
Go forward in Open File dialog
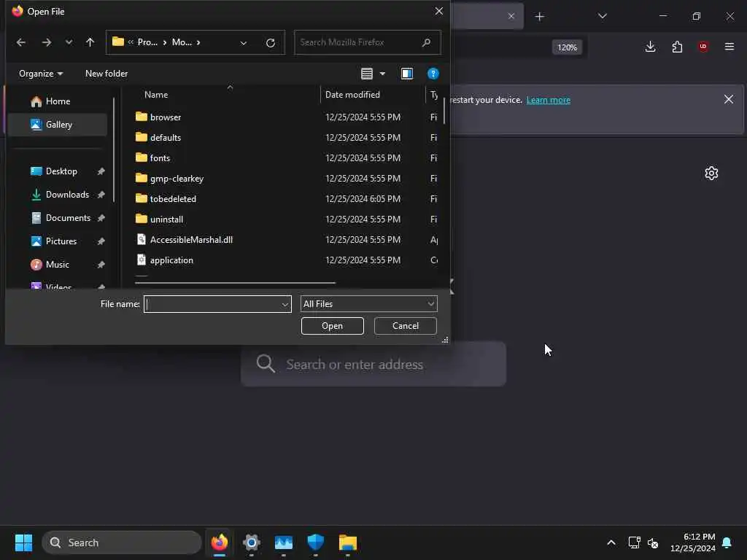(46, 42)
